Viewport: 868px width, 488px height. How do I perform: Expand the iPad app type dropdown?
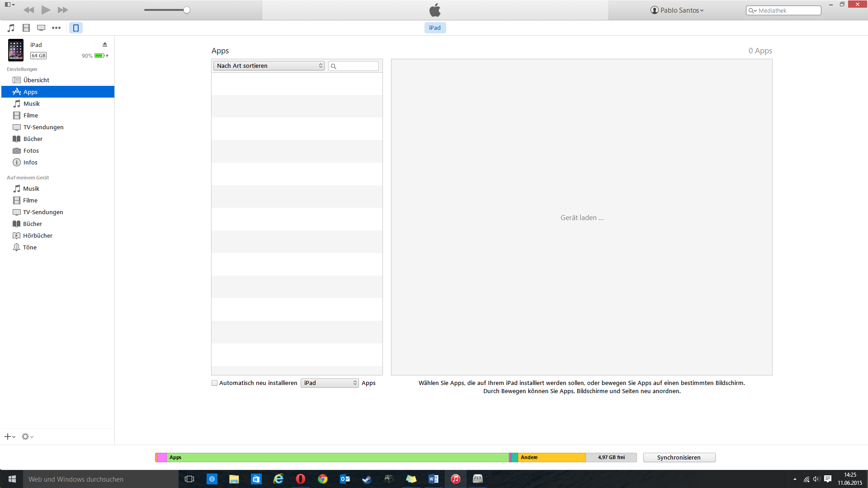pyautogui.click(x=330, y=383)
